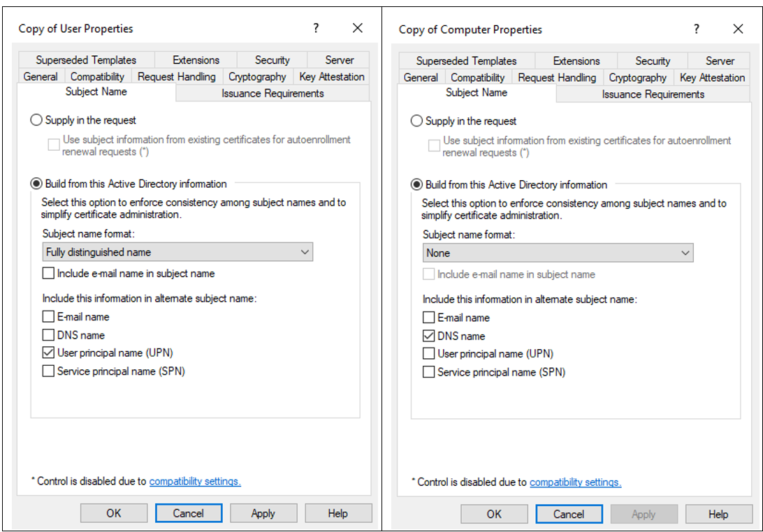
Task: Click the Help question mark on Computer Properties
Action: (696, 29)
